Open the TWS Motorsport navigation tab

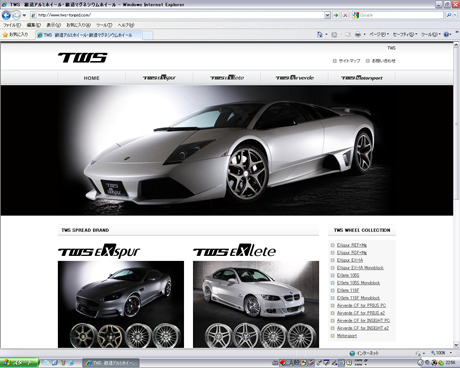click(x=361, y=78)
